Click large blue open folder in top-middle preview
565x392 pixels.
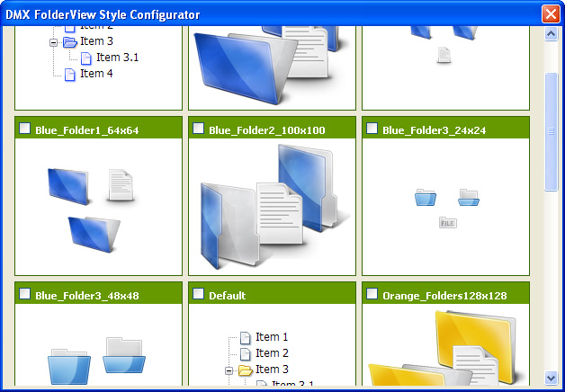(x=245, y=68)
